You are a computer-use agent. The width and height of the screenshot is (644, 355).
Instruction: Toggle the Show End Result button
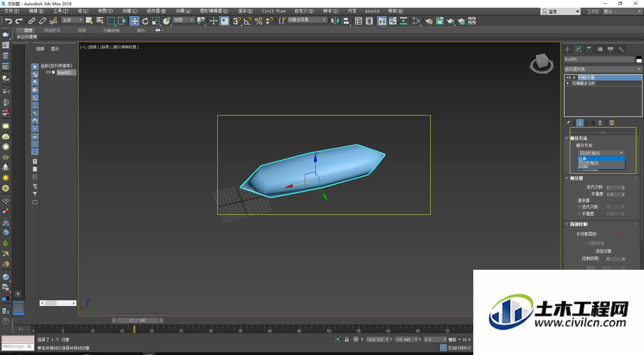[580, 123]
